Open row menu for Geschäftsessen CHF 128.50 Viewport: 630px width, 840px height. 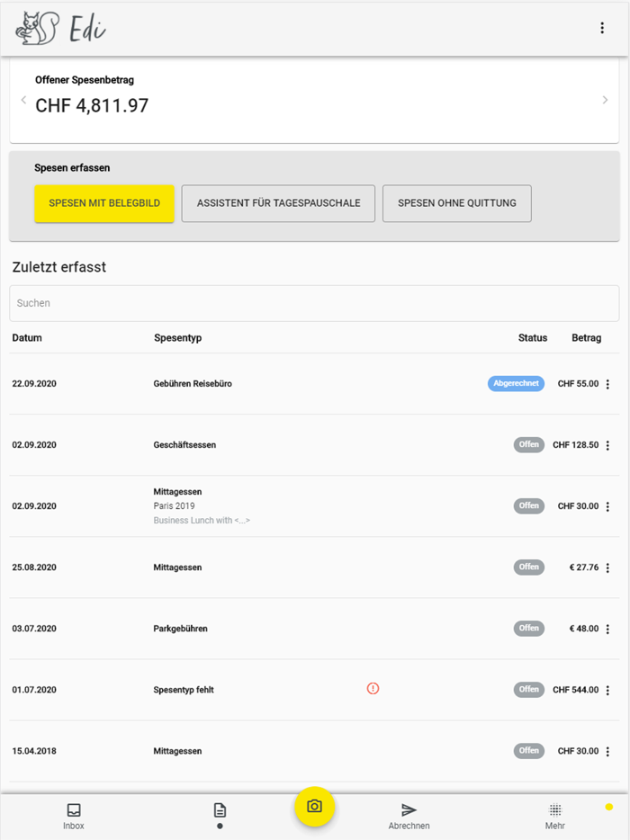click(x=607, y=445)
